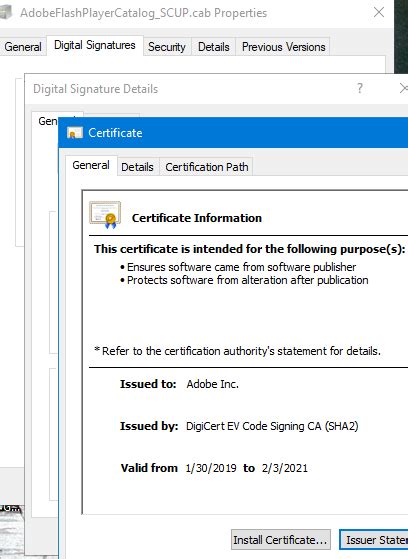Click the Adobe Inc. issued-to value
This screenshot has height=559, width=408.
213,384
